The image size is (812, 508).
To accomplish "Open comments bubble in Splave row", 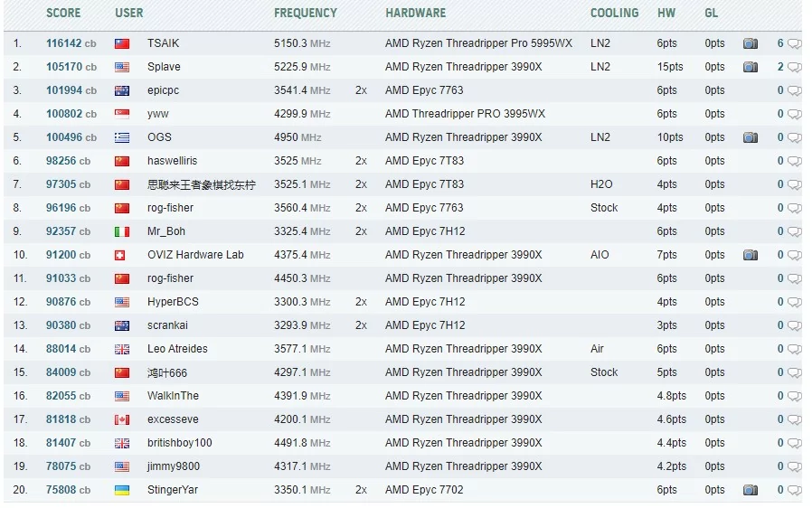I will point(795,67).
